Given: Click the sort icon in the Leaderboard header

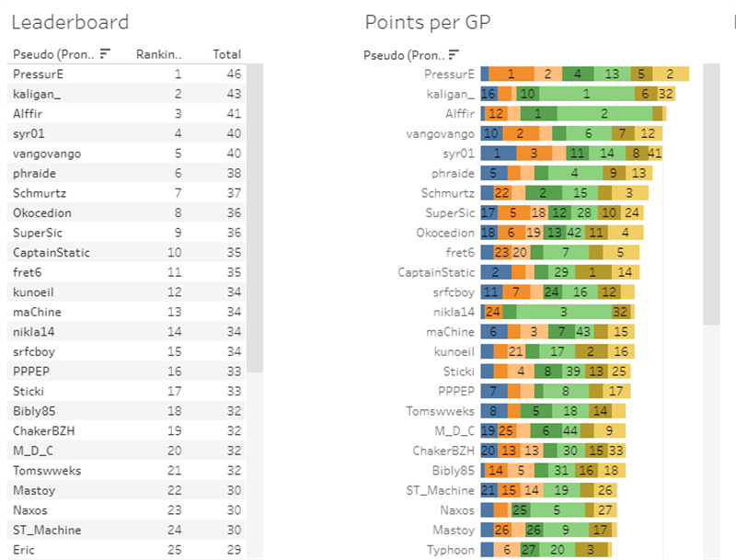Looking at the screenshot, I should click(104, 54).
